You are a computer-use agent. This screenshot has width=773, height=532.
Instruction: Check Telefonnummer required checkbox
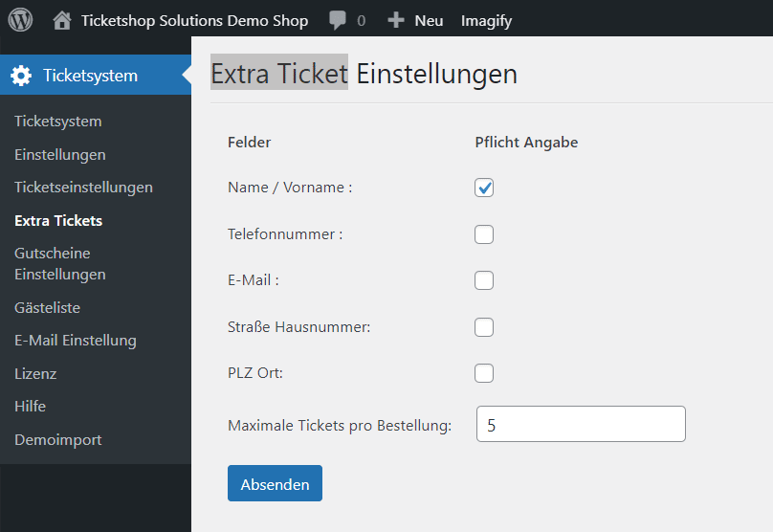484,234
